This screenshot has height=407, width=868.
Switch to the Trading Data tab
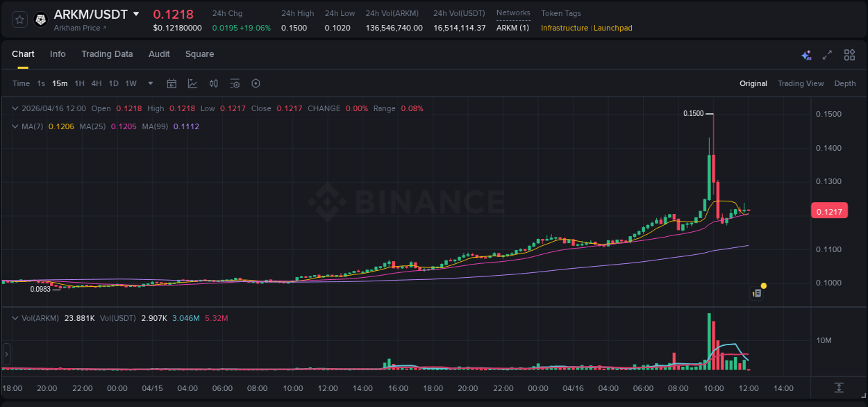(x=107, y=53)
